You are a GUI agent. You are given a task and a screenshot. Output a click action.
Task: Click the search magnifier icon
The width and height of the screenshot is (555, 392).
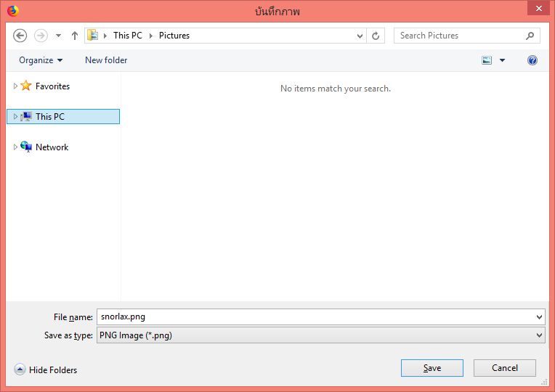click(x=530, y=36)
